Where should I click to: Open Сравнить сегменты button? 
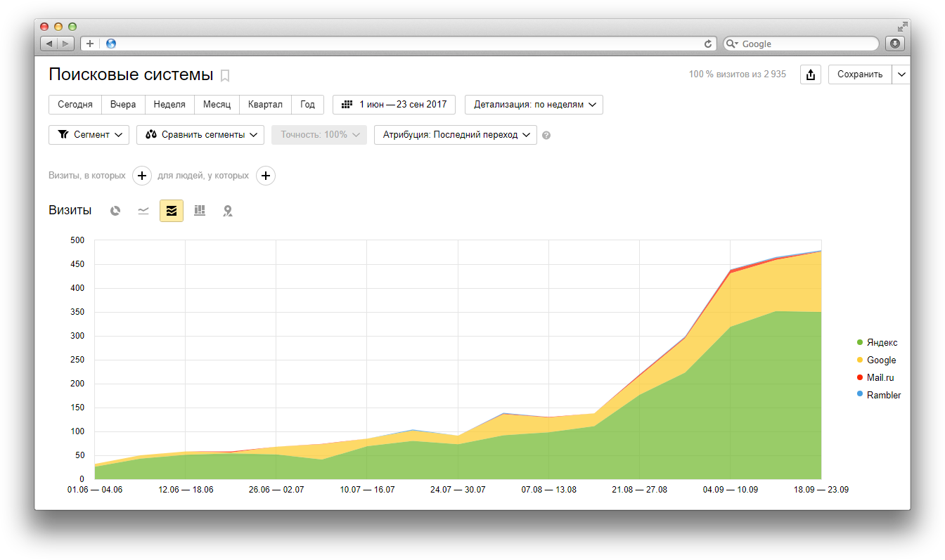(200, 135)
